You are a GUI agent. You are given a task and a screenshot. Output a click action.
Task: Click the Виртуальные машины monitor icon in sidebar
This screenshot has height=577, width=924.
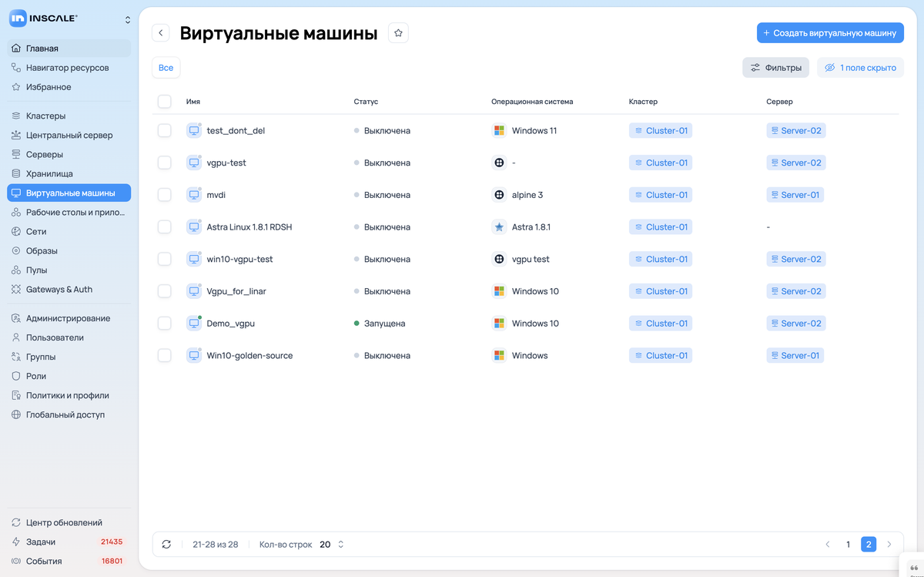point(16,193)
